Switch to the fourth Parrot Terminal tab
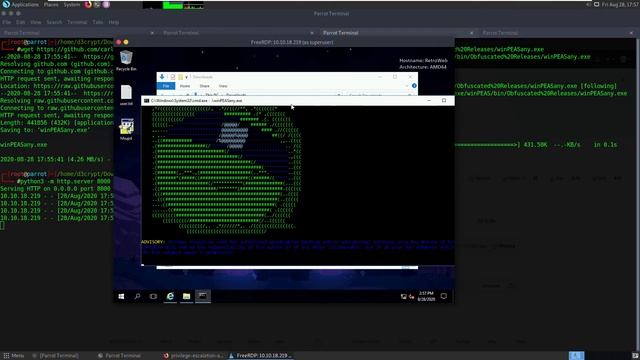 [557, 33]
